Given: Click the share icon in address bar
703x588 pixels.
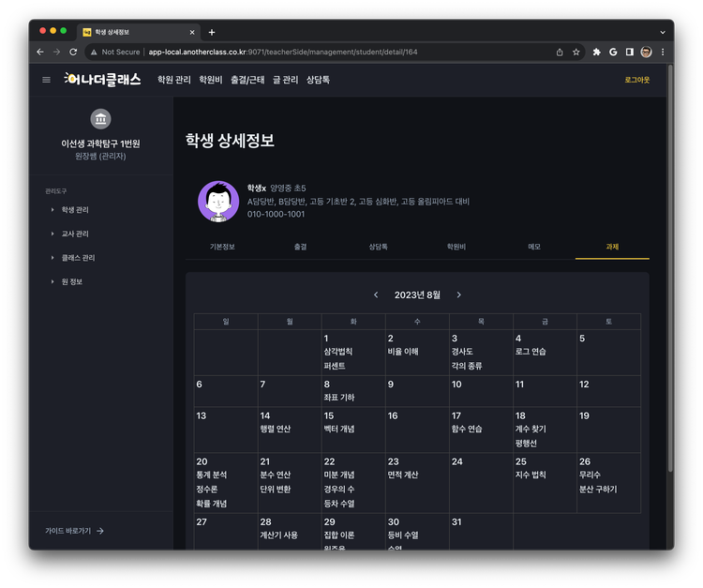Looking at the screenshot, I should 560,52.
